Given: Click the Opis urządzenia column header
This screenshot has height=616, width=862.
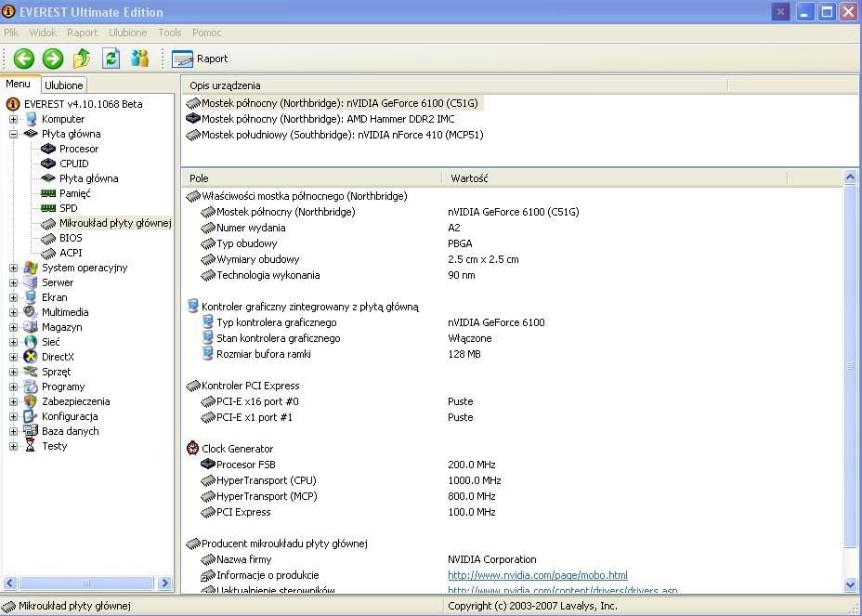Looking at the screenshot, I should pyautogui.click(x=454, y=85).
